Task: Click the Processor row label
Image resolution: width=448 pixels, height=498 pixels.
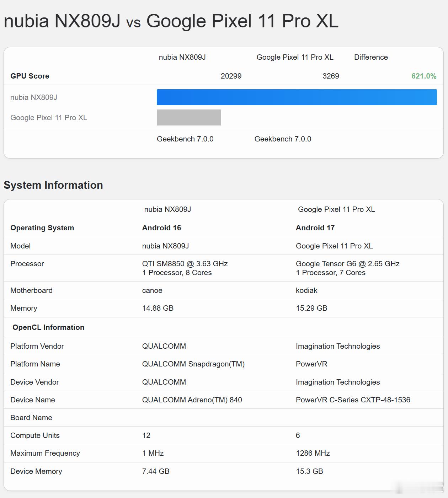Action: point(27,264)
